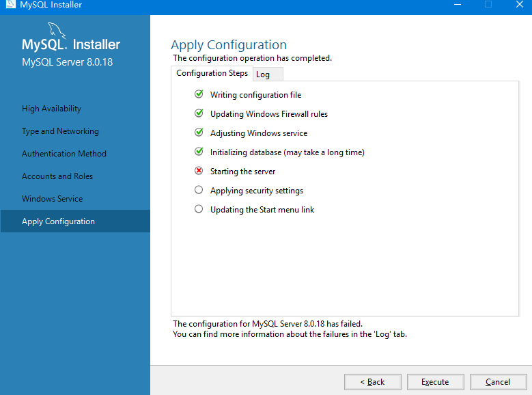Click the 'MySQL Installer' window title text
Image resolution: width=532 pixels, height=395 pixels.
(x=51, y=5)
